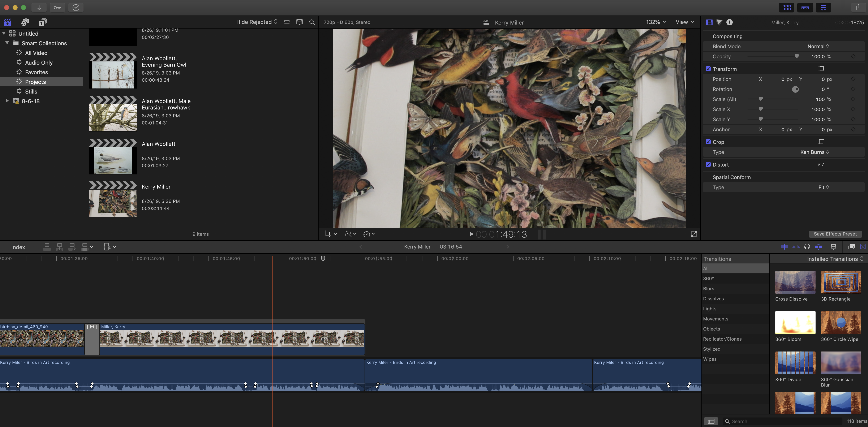Click the append clip icon

point(72,247)
